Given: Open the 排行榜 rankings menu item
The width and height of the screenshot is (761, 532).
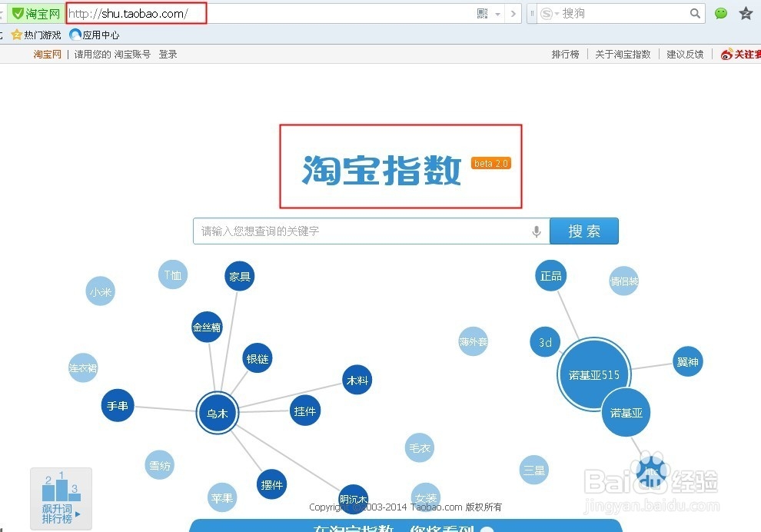Looking at the screenshot, I should [x=566, y=54].
